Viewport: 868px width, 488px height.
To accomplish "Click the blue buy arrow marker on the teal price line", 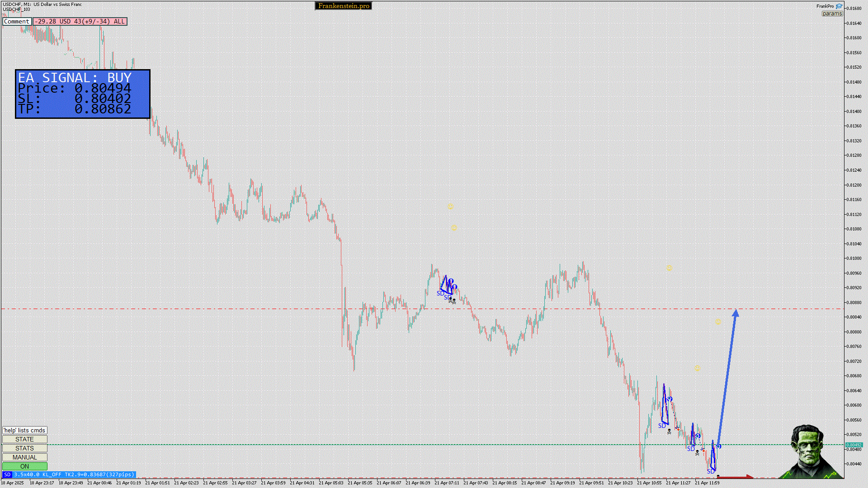I will [x=718, y=446].
